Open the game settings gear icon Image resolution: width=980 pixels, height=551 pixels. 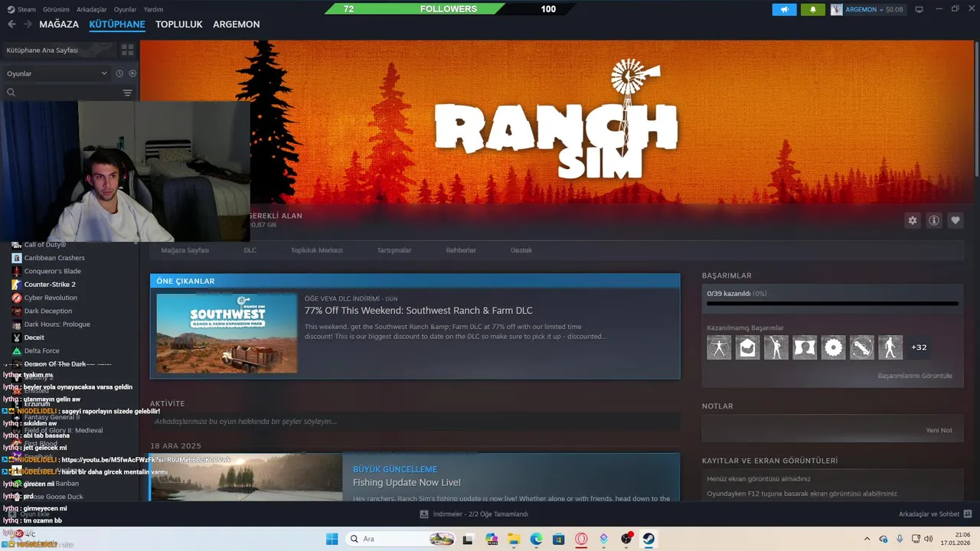click(912, 220)
